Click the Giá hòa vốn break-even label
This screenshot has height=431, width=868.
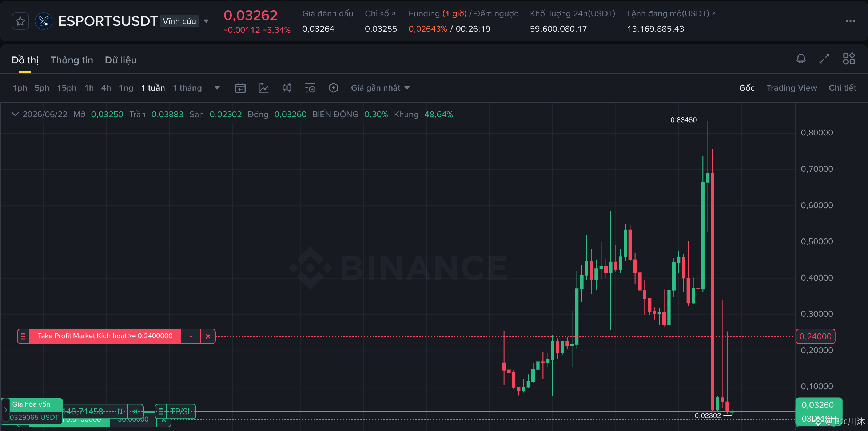tap(31, 404)
